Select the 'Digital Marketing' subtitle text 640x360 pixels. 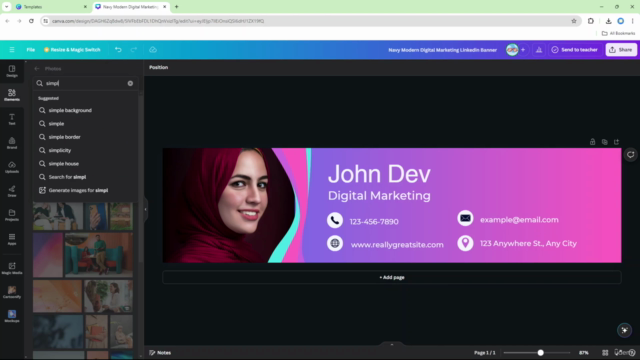click(x=379, y=196)
